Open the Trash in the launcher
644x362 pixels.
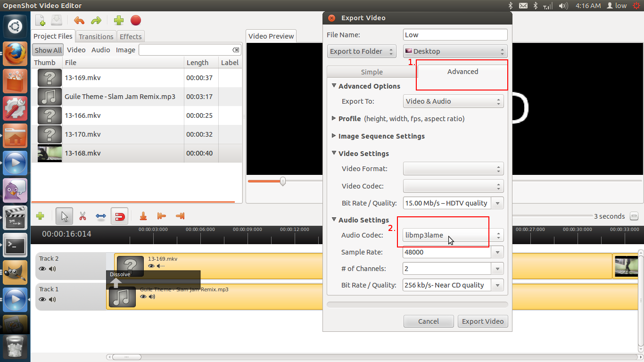point(15,346)
